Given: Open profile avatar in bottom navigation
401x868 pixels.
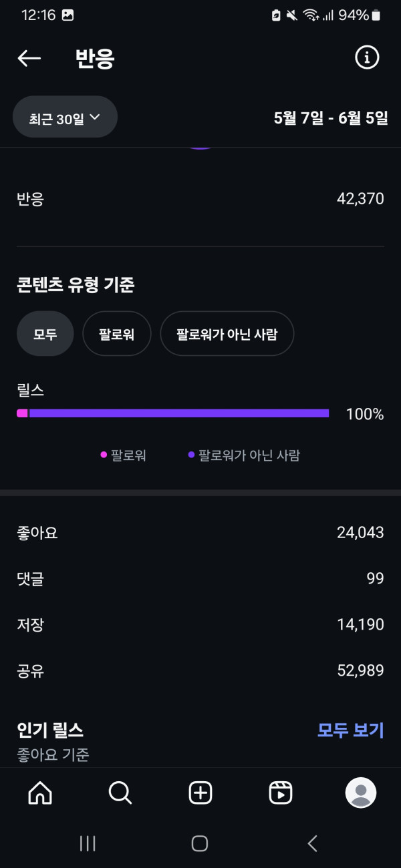Looking at the screenshot, I should [x=361, y=793].
